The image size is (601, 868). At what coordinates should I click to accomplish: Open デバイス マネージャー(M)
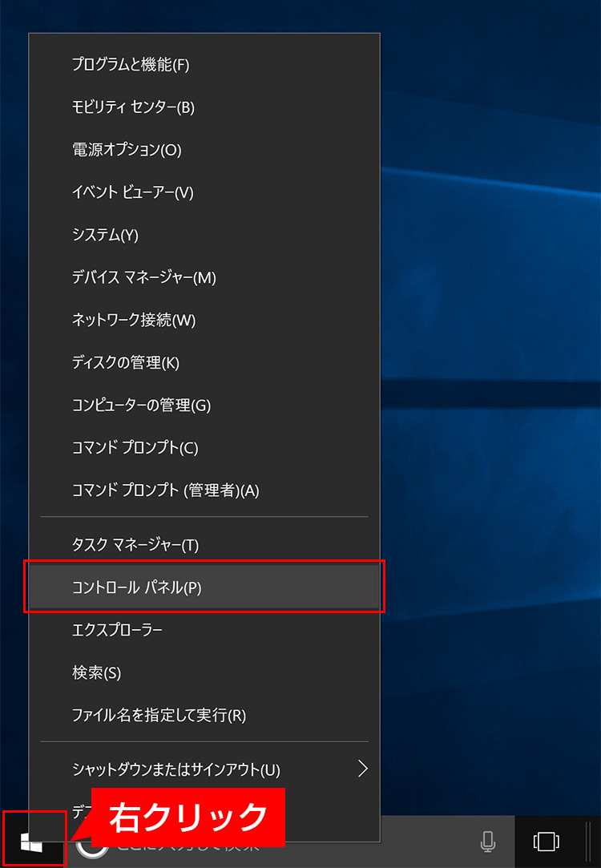[x=204, y=277]
